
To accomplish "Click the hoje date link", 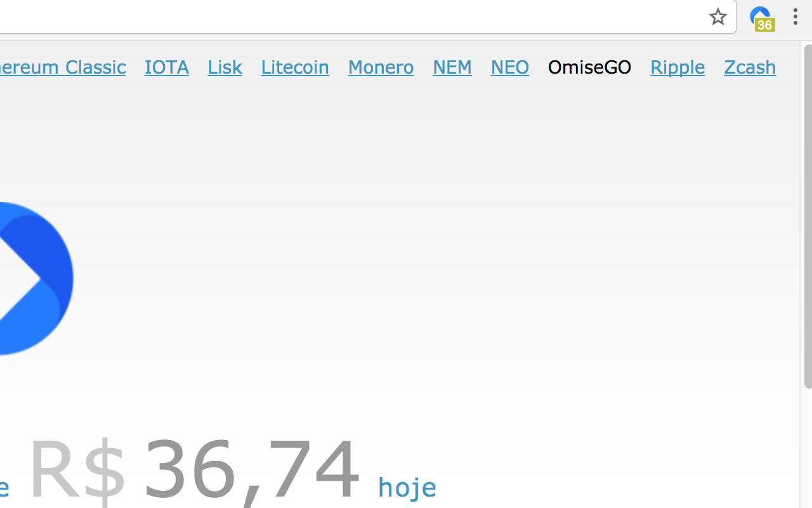I will click(407, 487).
